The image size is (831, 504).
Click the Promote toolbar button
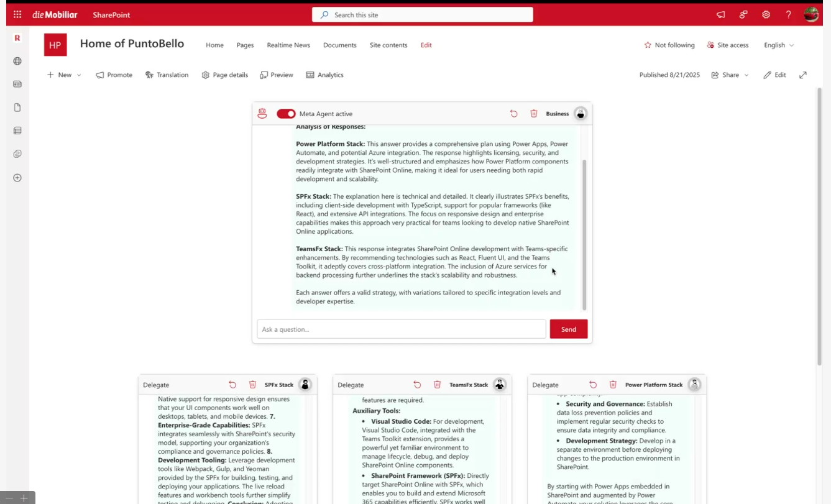[x=114, y=75]
